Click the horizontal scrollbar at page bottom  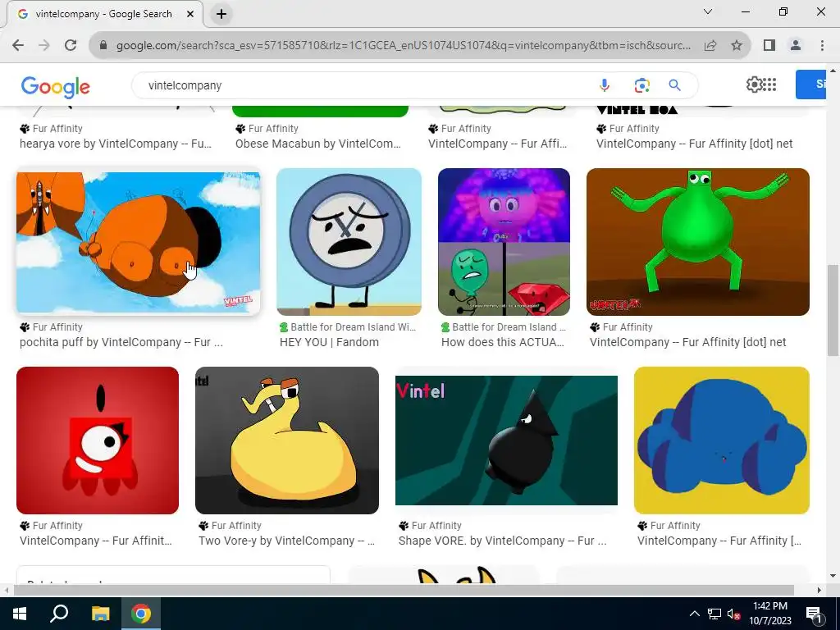(404, 590)
